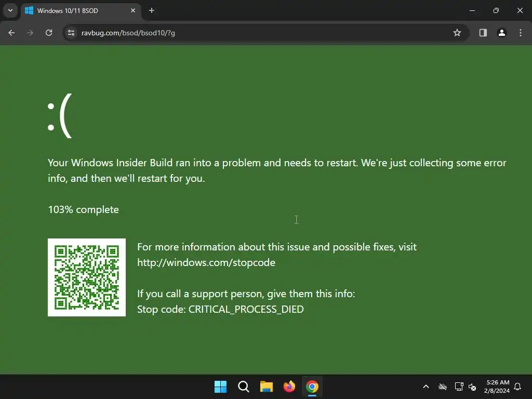Open notifications bell icon
Image resolution: width=532 pixels, height=399 pixels.
tap(518, 387)
